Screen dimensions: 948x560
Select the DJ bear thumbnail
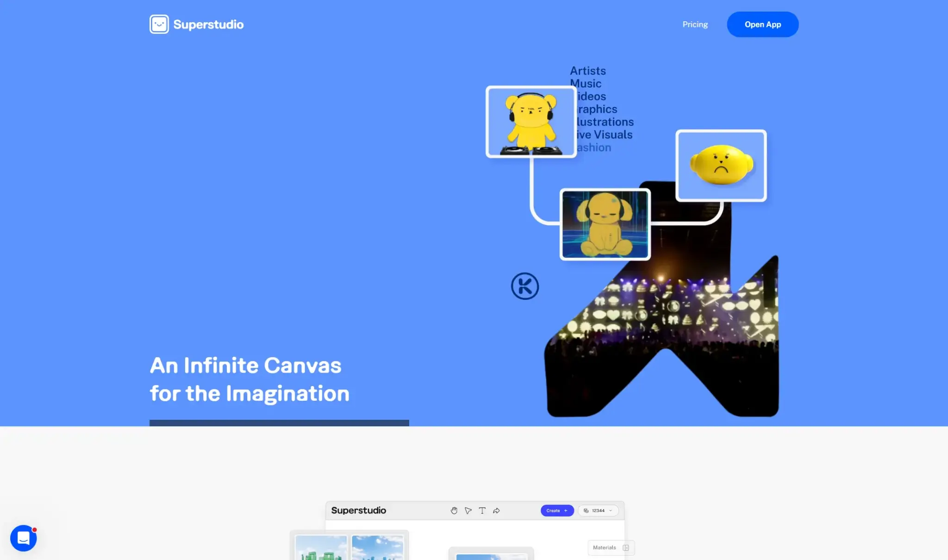click(x=531, y=122)
